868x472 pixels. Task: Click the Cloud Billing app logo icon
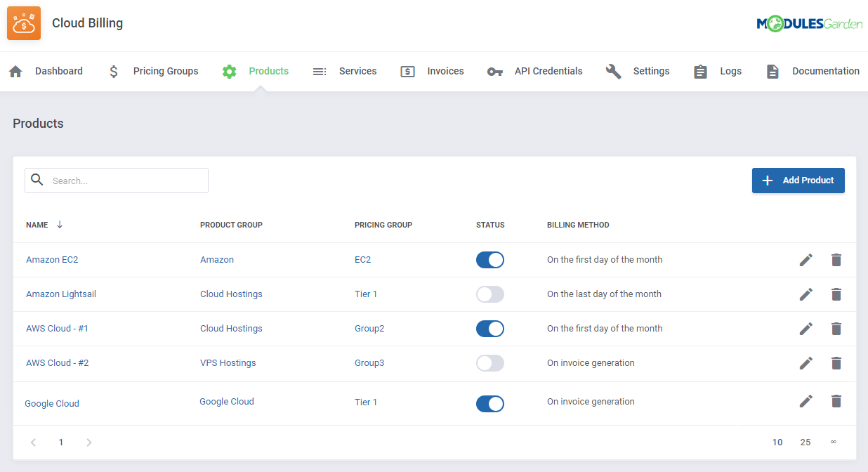pos(24,23)
